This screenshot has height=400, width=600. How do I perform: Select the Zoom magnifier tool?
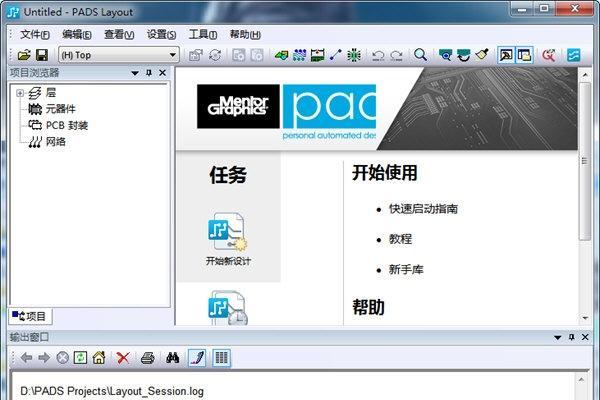point(420,55)
